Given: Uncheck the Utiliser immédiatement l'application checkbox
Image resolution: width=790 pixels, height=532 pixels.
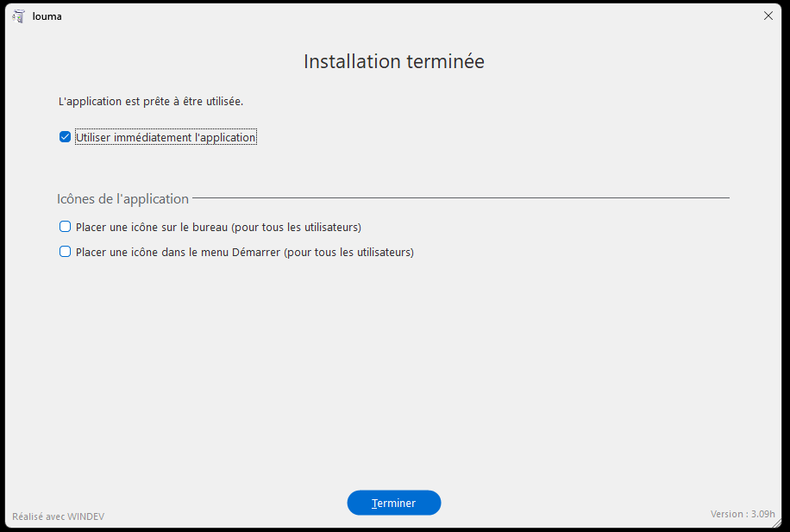Looking at the screenshot, I should point(65,137).
